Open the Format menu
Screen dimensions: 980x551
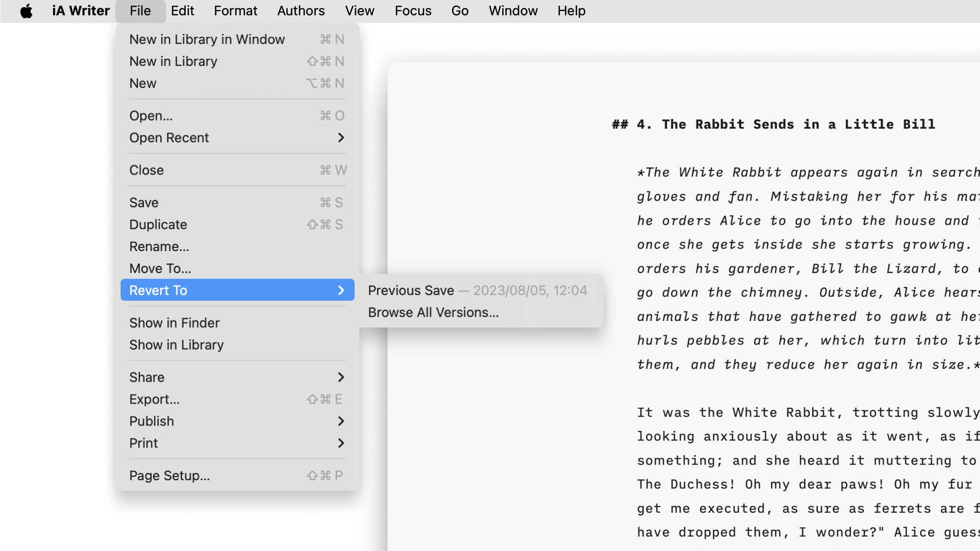tap(235, 11)
